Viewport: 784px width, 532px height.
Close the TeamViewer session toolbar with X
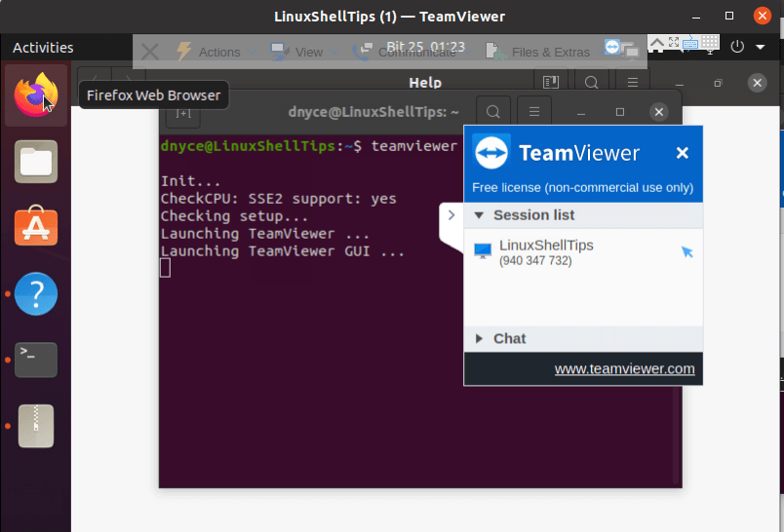coord(149,52)
